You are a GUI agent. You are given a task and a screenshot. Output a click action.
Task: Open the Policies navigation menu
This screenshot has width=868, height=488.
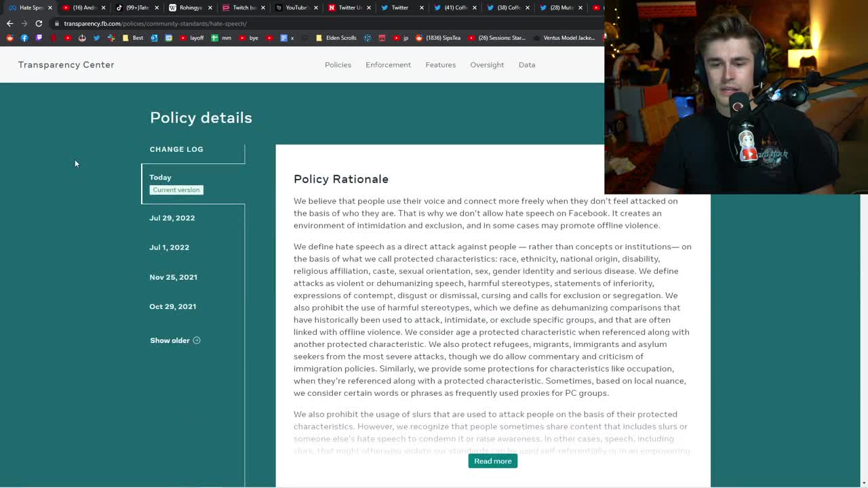338,65
